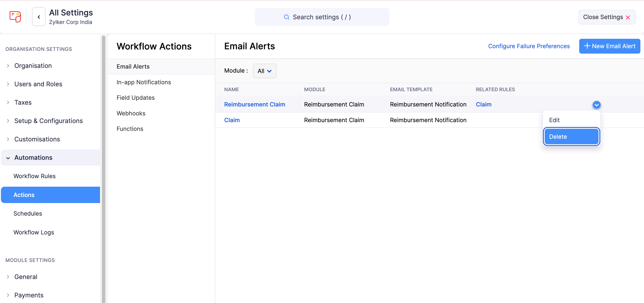Expand the General module settings

point(8,277)
